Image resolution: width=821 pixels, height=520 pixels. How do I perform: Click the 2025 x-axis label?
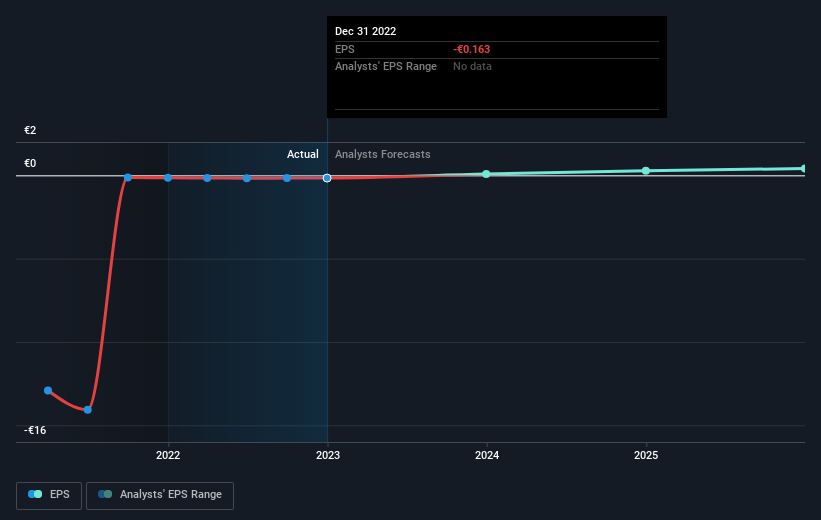[646, 455]
